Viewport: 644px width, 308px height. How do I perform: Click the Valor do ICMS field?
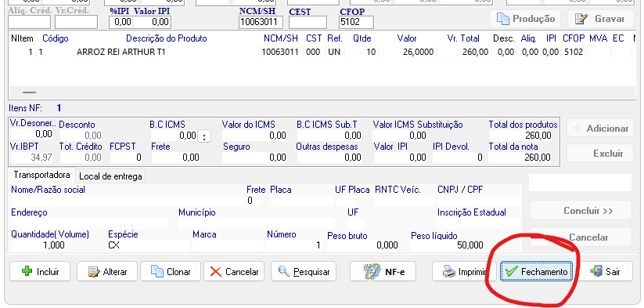(x=254, y=136)
